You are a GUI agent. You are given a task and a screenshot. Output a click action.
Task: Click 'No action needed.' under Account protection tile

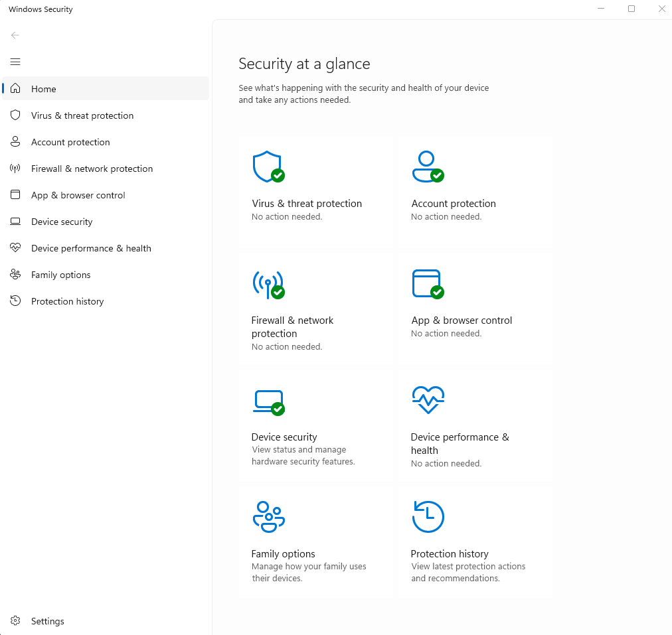(446, 217)
